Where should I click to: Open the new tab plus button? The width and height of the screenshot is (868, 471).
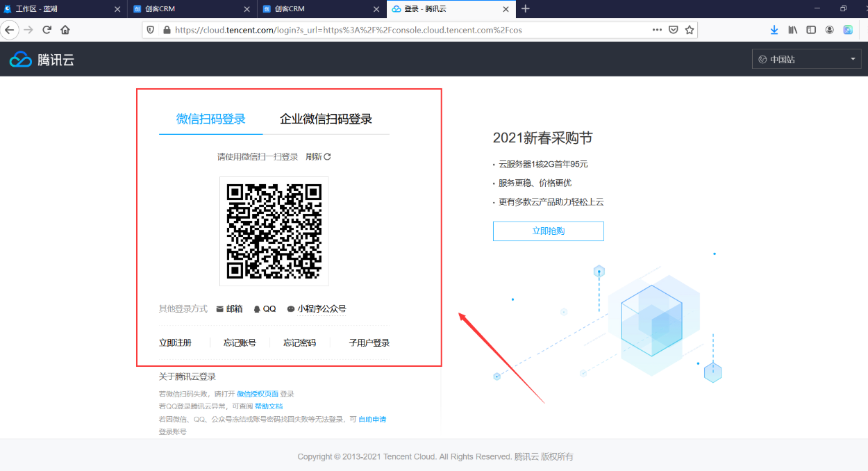tap(526, 9)
